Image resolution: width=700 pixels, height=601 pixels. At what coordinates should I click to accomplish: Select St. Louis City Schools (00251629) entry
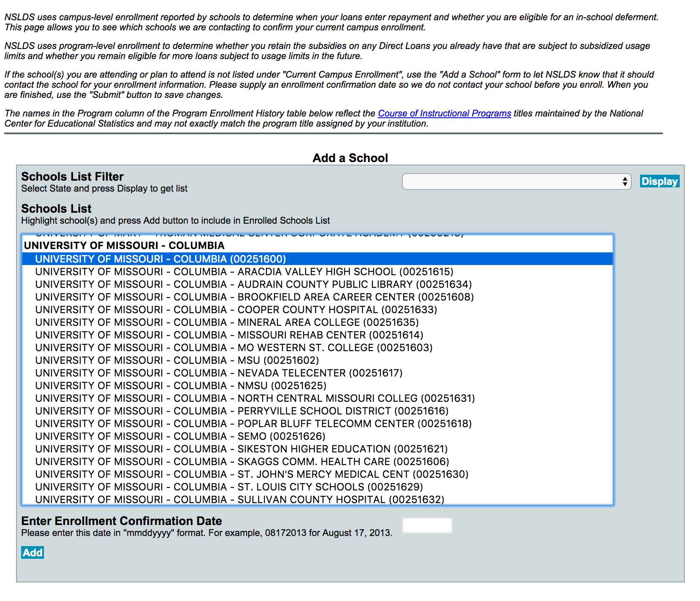(317, 487)
